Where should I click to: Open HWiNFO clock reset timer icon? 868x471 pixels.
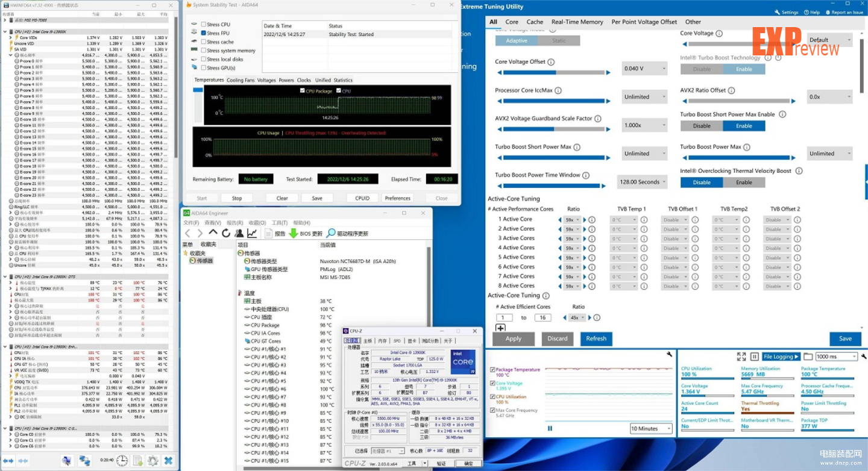coord(122,461)
